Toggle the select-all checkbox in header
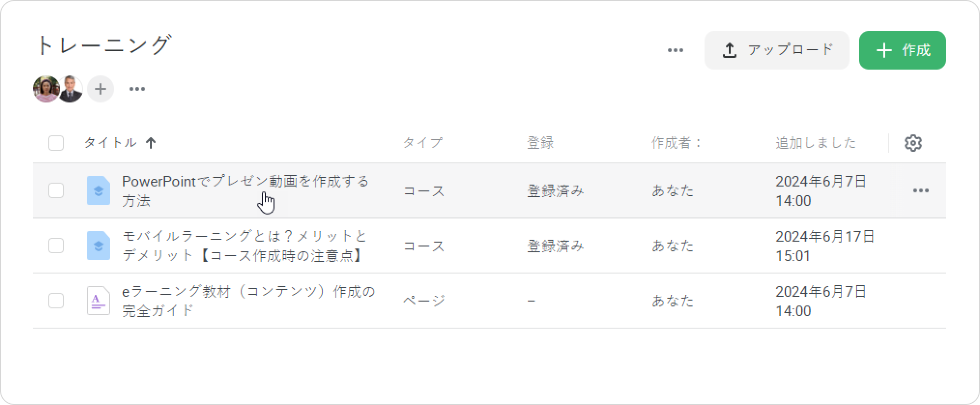Viewport: 980px width, 405px height. (56, 143)
